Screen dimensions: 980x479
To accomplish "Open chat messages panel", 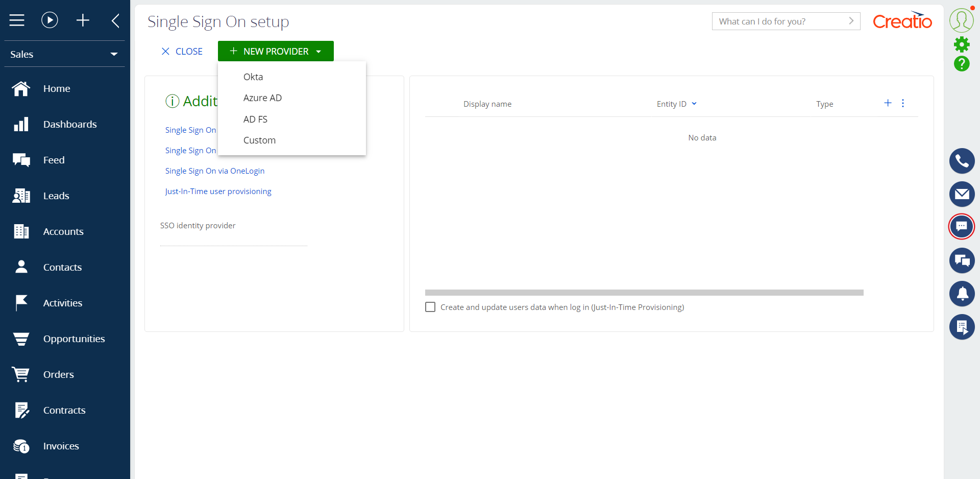I will pos(962,227).
